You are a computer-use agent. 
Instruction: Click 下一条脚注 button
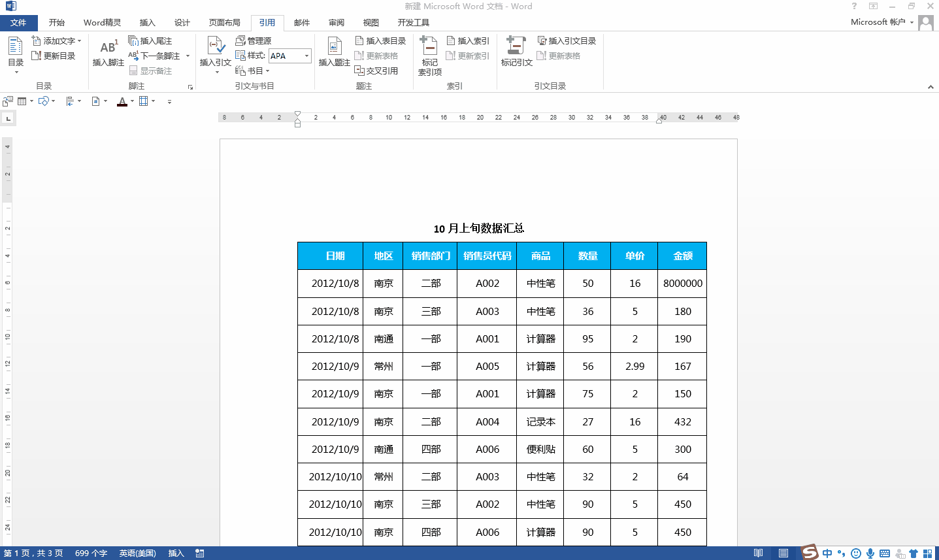point(155,56)
